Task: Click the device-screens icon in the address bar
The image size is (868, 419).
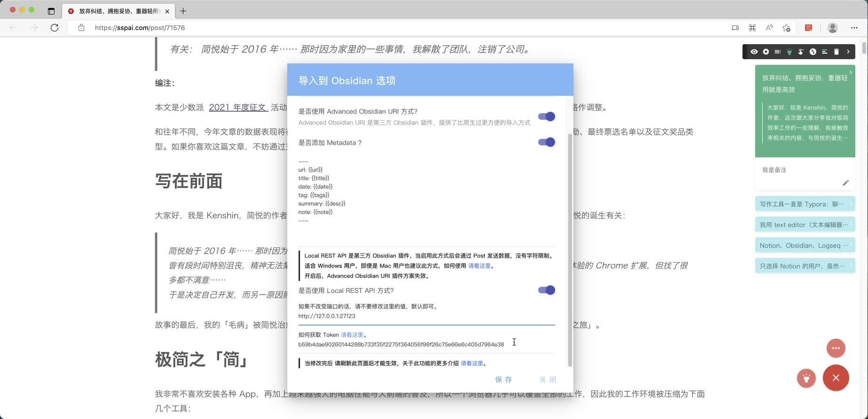Action: [x=735, y=28]
